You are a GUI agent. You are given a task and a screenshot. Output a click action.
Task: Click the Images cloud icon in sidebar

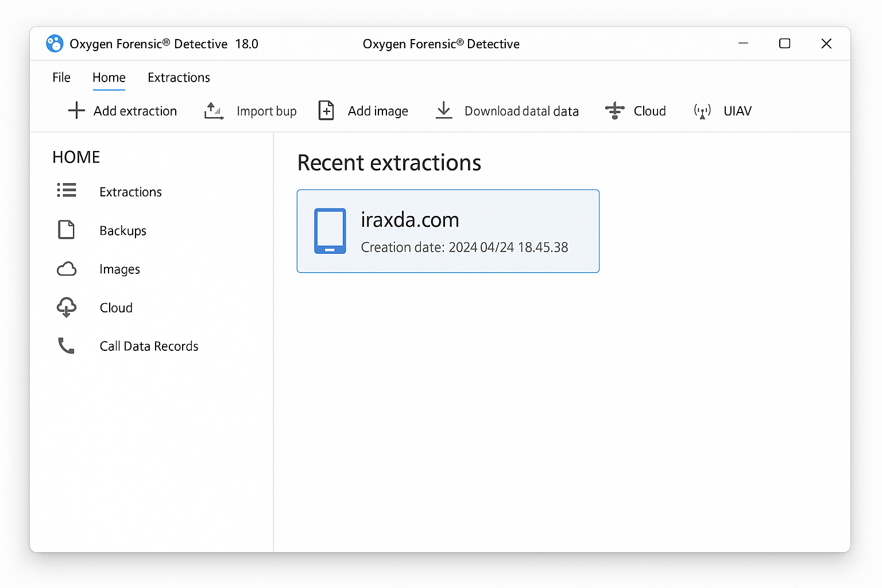(x=67, y=269)
